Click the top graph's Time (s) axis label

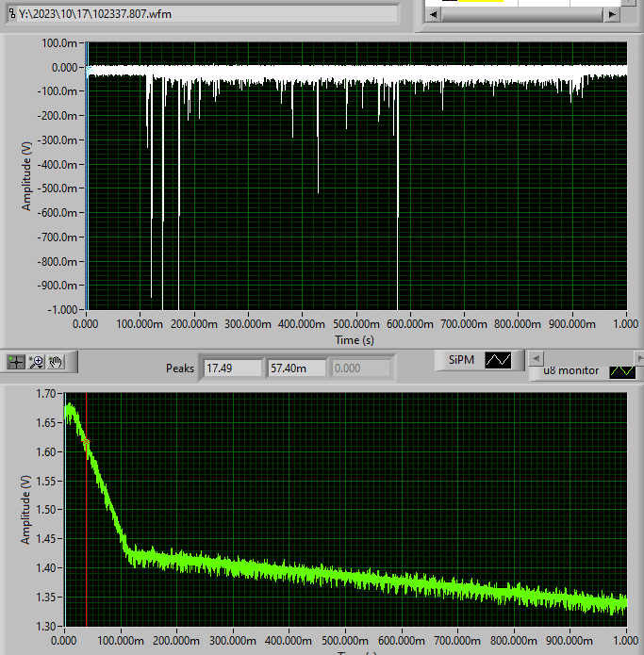(355, 340)
